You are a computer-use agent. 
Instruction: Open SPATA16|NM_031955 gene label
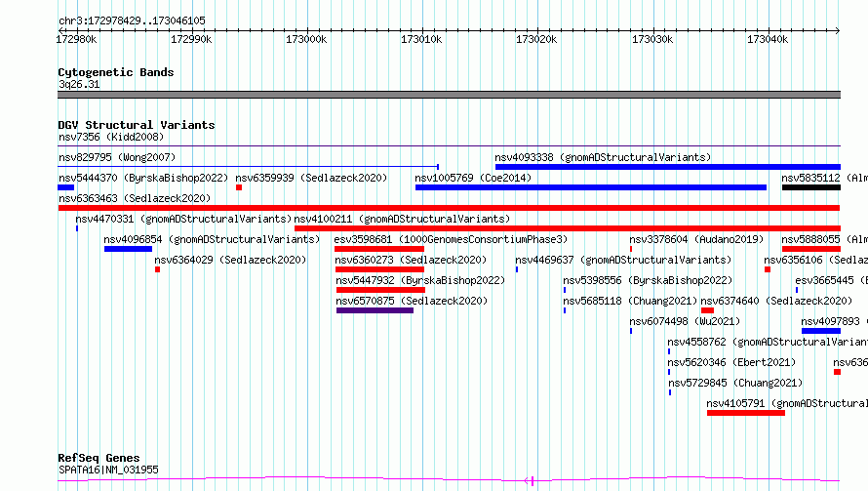[x=108, y=470]
